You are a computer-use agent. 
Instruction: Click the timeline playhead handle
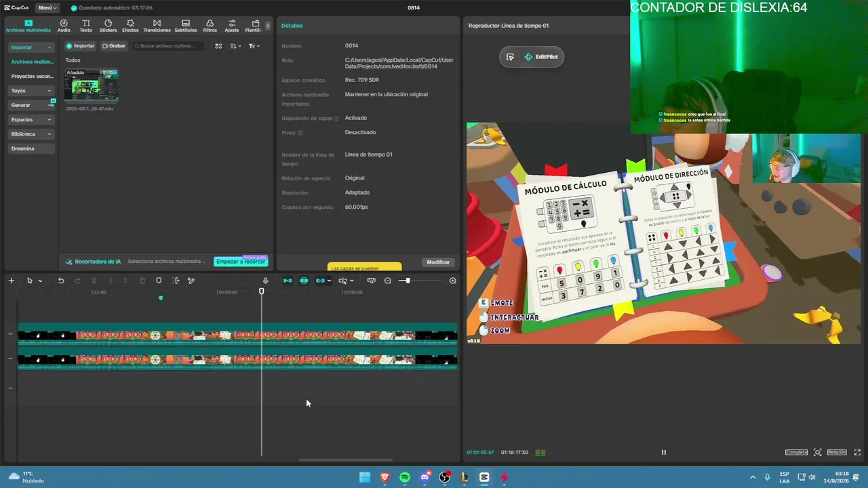[x=262, y=291]
